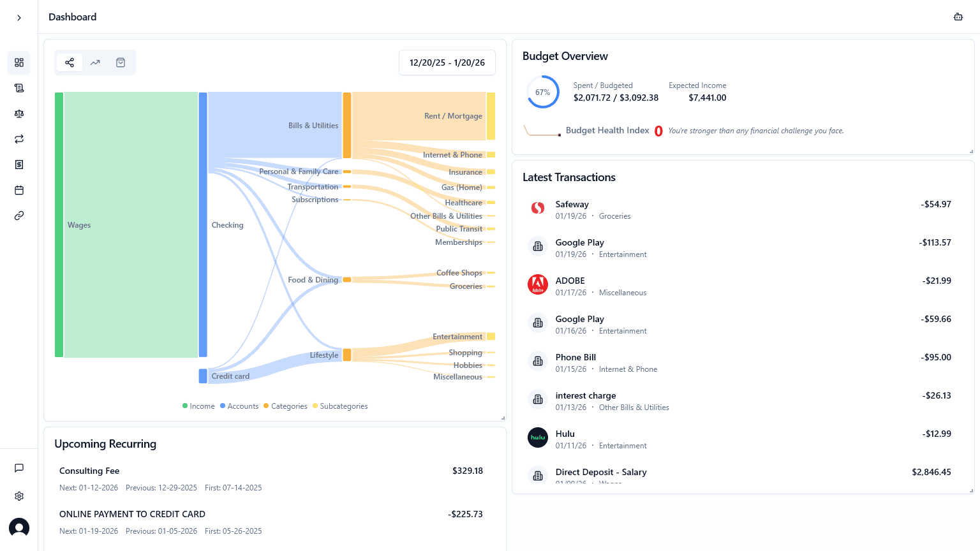
Task: Open the Dashboard grid icon in sidebar
Action: 19,62
